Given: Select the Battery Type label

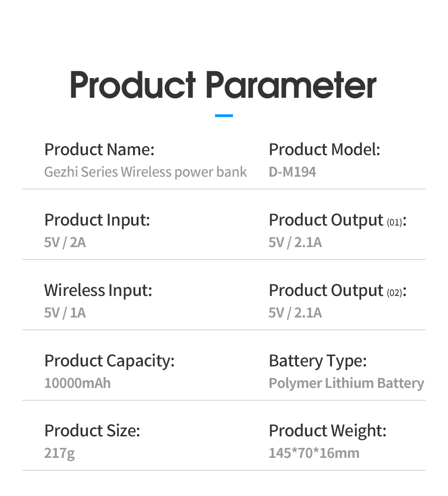Looking at the screenshot, I should [x=318, y=361].
